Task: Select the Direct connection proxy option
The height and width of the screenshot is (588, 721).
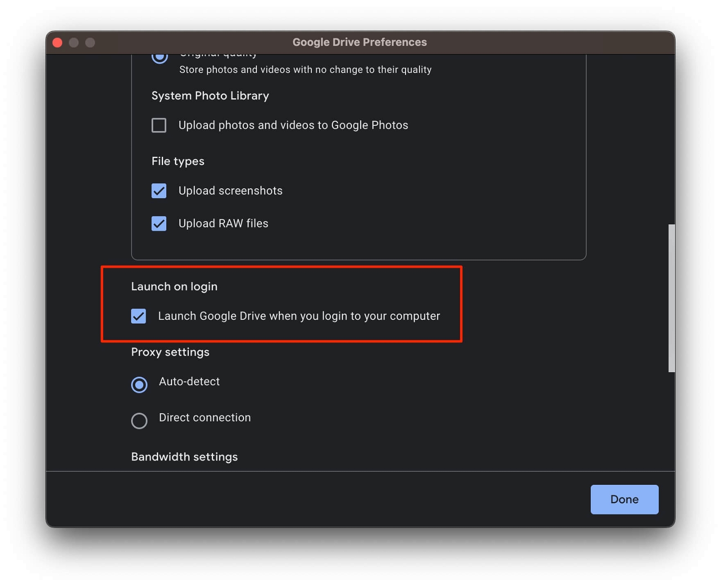Action: pos(139,420)
